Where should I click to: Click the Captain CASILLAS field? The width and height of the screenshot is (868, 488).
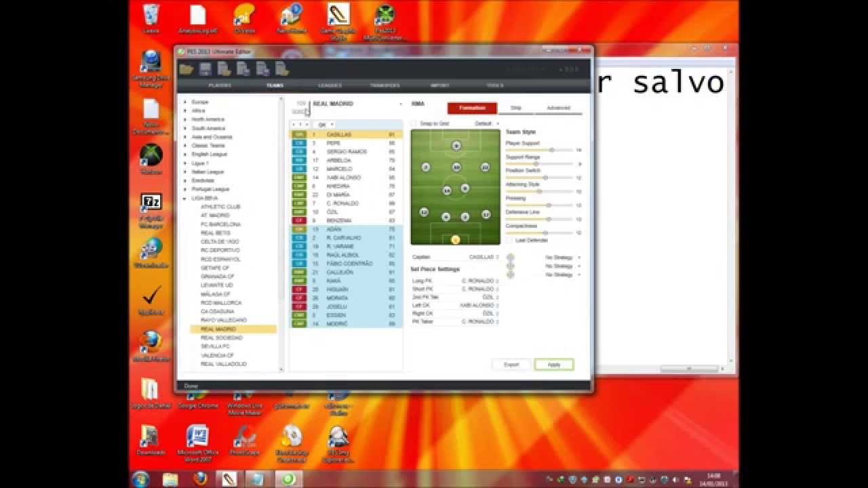(454, 258)
